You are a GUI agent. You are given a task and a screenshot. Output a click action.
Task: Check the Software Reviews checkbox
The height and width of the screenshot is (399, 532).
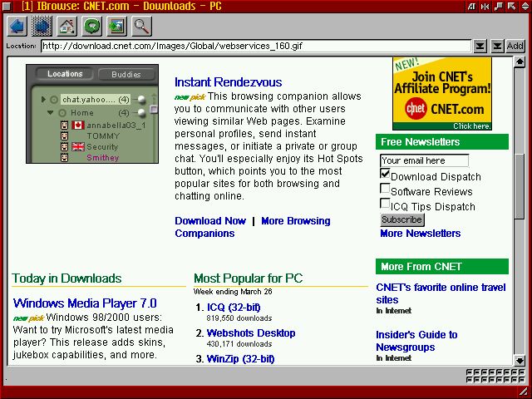pyautogui.click(x=385, y=189)
